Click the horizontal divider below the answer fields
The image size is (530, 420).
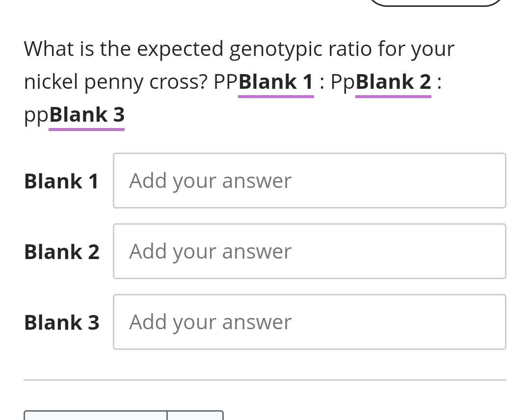pyautogui.click(x=265, y=379)
